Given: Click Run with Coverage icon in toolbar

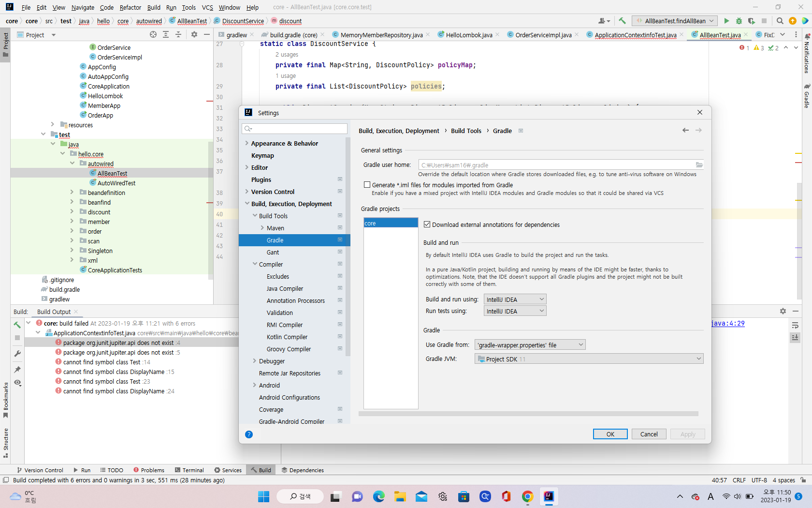Looking at the screenshot, I should tap(751, 21).
